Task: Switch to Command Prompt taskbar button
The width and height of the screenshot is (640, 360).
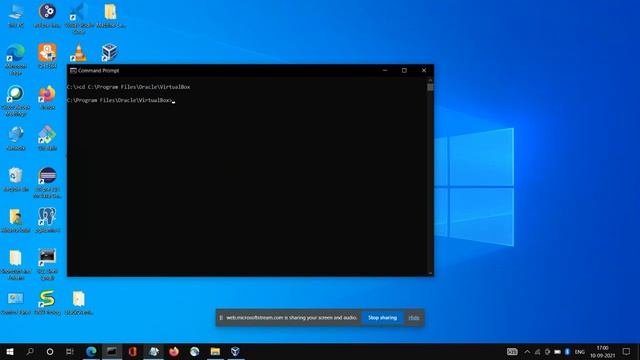Action: click(x=112, y=351)
